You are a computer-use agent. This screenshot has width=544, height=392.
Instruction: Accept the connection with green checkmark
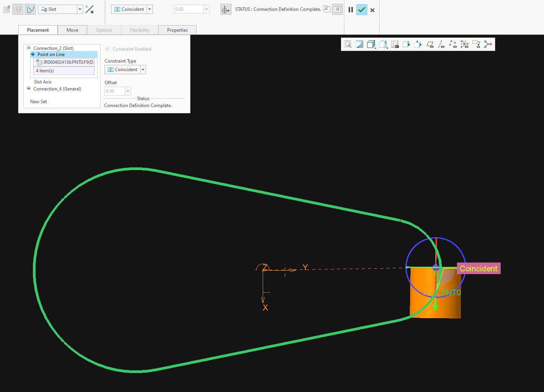coord(361,10)
